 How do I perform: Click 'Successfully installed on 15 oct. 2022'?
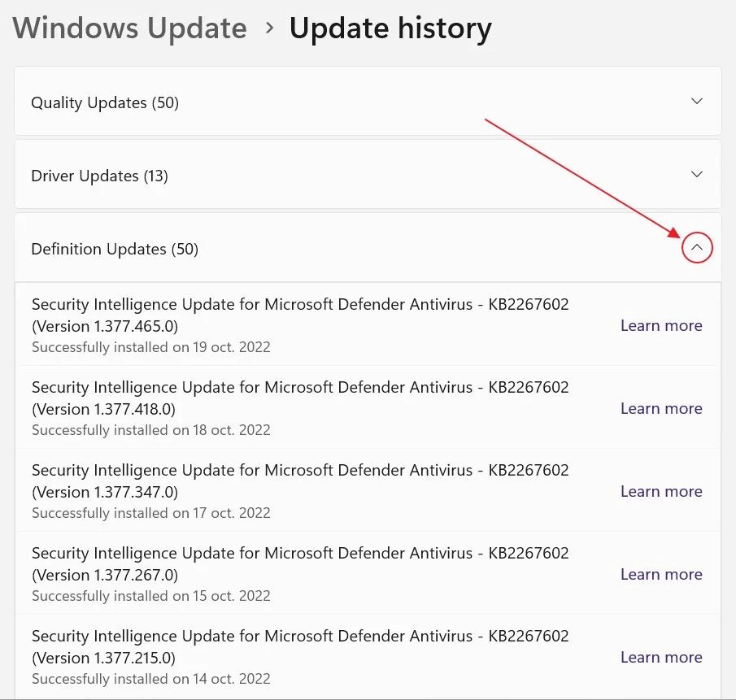(x=151, y=597)
